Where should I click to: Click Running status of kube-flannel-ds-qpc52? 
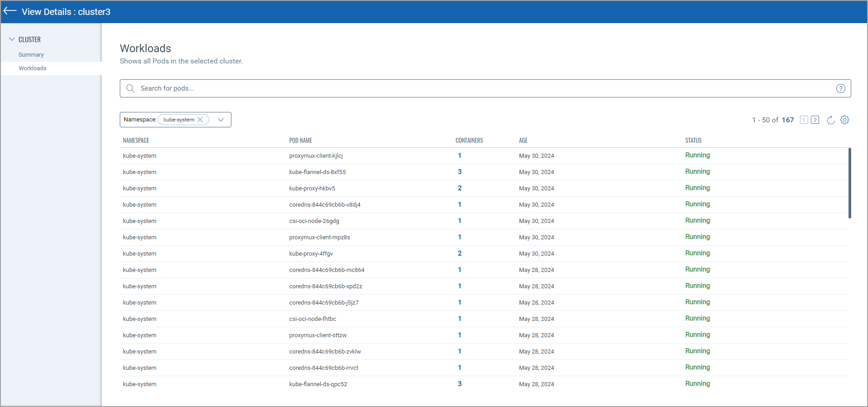click(697, 383)
